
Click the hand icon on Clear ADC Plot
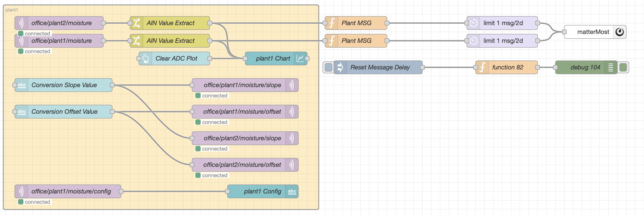click(145, 58)
